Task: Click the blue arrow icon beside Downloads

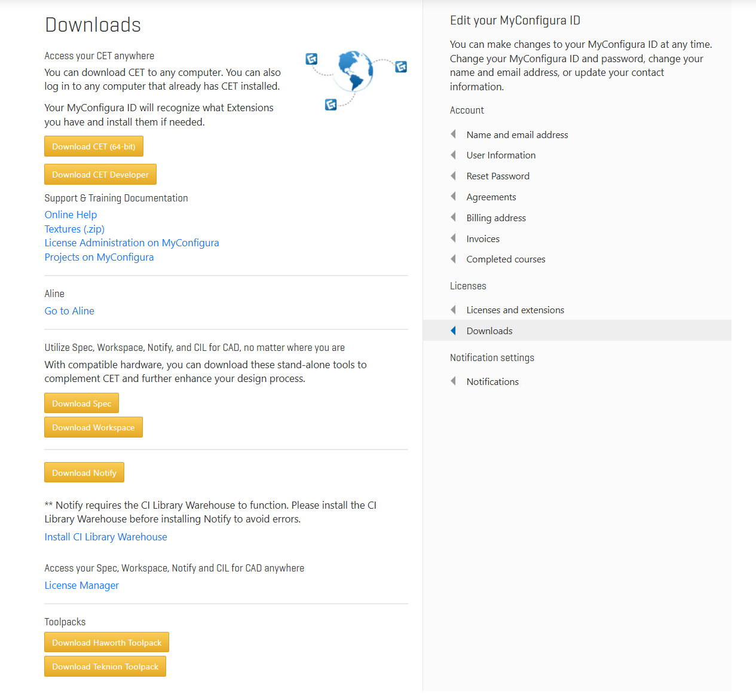Action: point(453,331)
